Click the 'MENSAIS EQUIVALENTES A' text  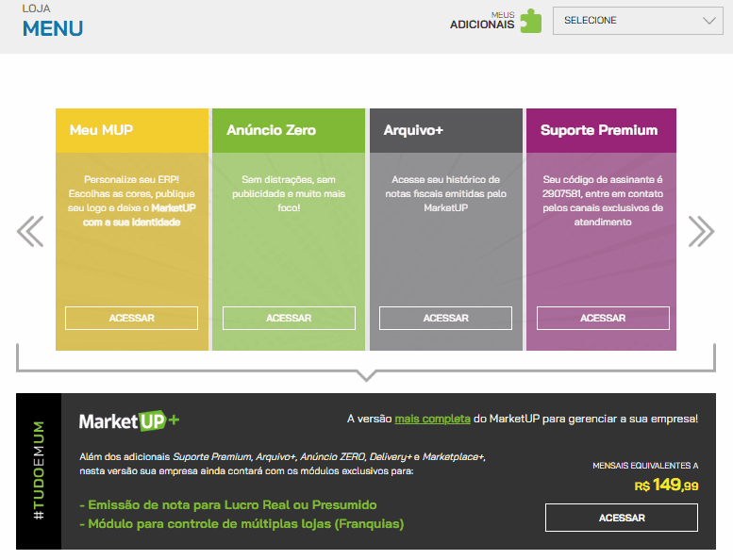[645, 466]
